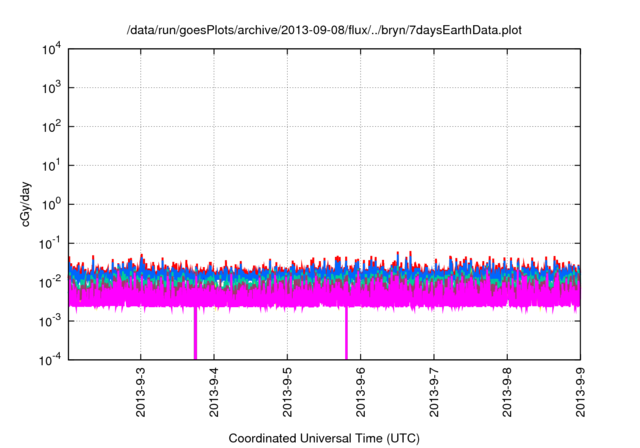Viewport: 640px width, 448px height.
Task: Click the Coordinated Universal Time (UTC) label
Action: tap(324, 438)
